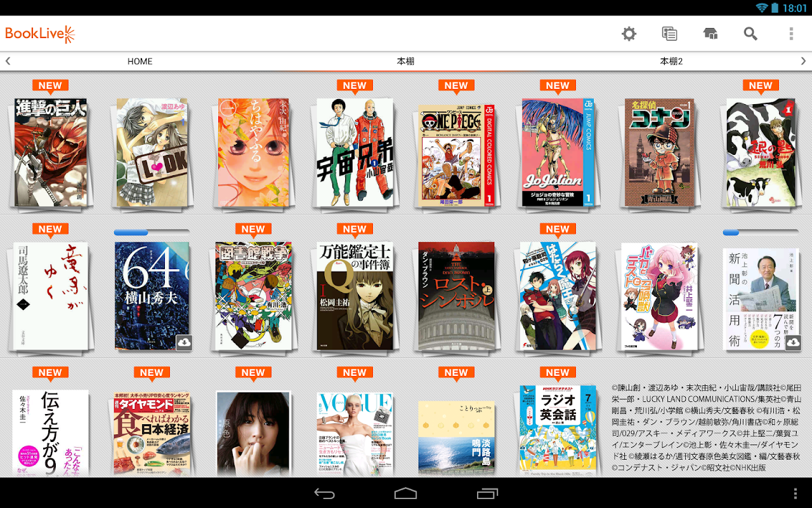812x508 pixels.
Task: Tap NEW badge above 竜馬がゆく
Action: (x=50, y=230)
